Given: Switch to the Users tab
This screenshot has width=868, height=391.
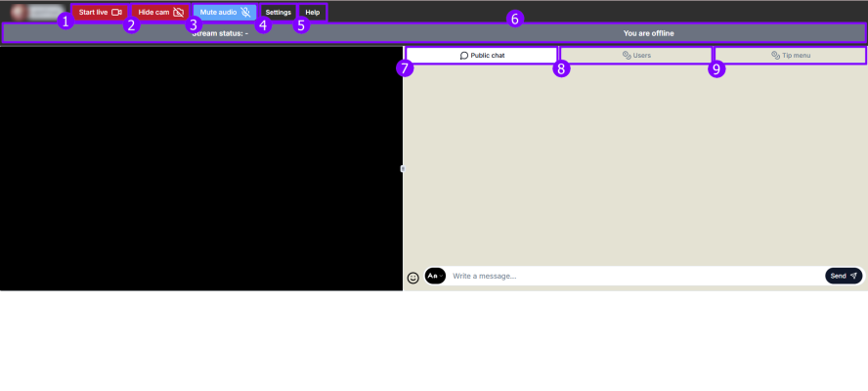Looking at the screenshot, I should [x=636, y=56].
